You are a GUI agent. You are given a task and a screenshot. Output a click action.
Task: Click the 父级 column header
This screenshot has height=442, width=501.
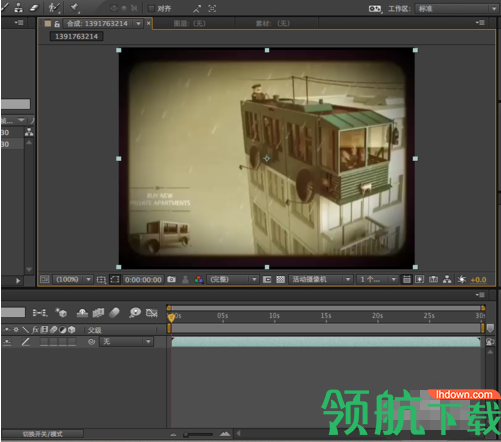coord(94,330)
